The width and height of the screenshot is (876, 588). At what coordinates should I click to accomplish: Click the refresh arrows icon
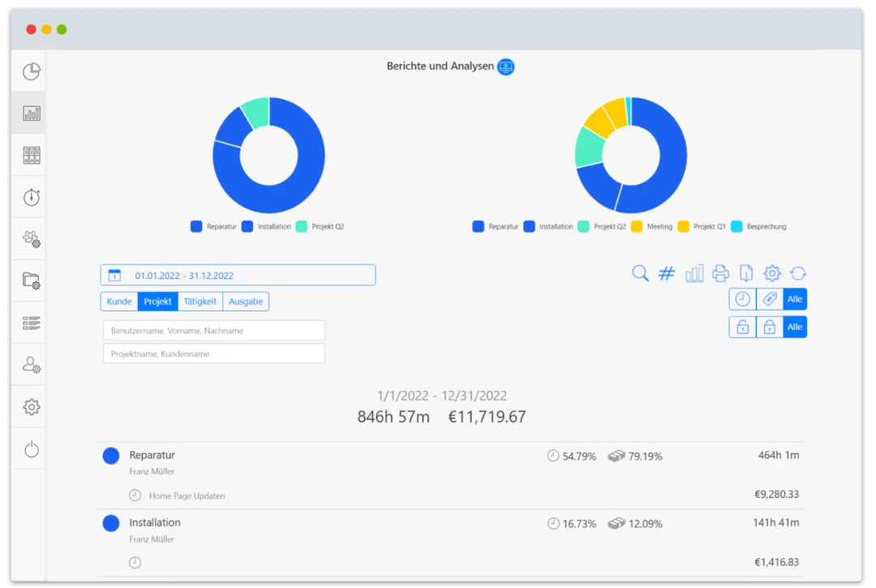pos(798,273)
